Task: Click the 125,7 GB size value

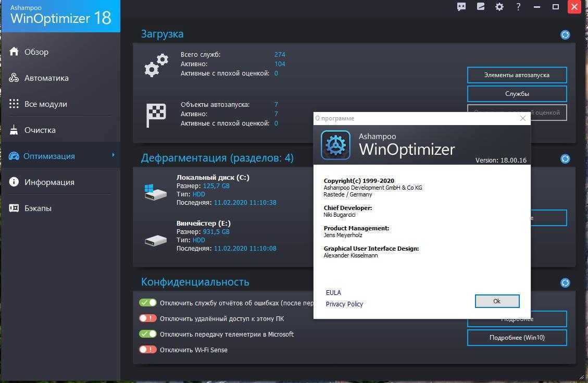Action: [x=216, y=186]
